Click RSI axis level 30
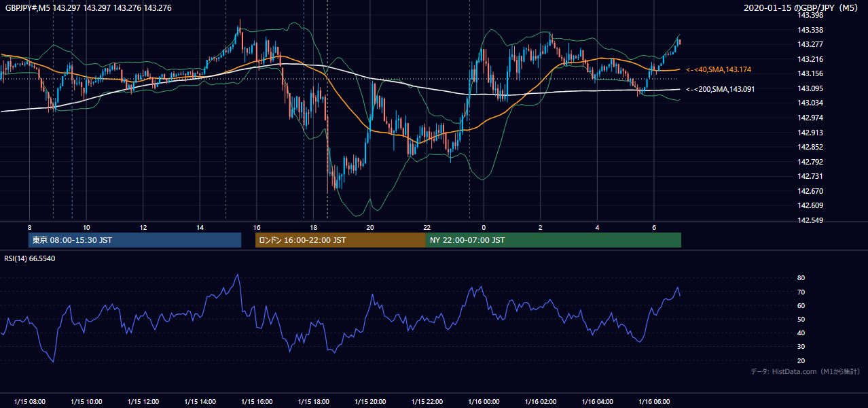 tap(801, 347)
